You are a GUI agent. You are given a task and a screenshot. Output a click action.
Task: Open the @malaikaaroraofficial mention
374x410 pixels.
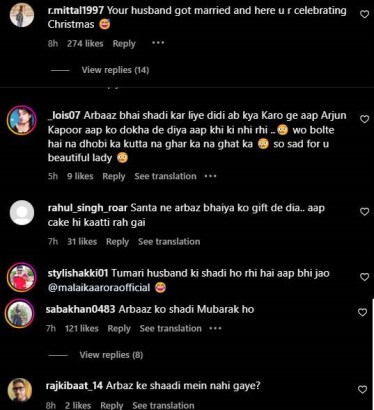pyautogui.click(x=99, y=288)
